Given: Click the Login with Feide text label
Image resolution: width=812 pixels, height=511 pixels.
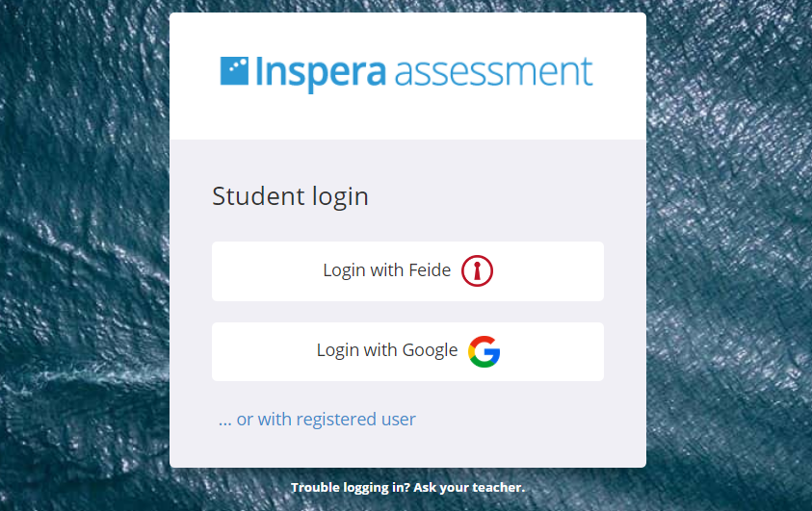Looking at the screenshot, I should 386,271.
